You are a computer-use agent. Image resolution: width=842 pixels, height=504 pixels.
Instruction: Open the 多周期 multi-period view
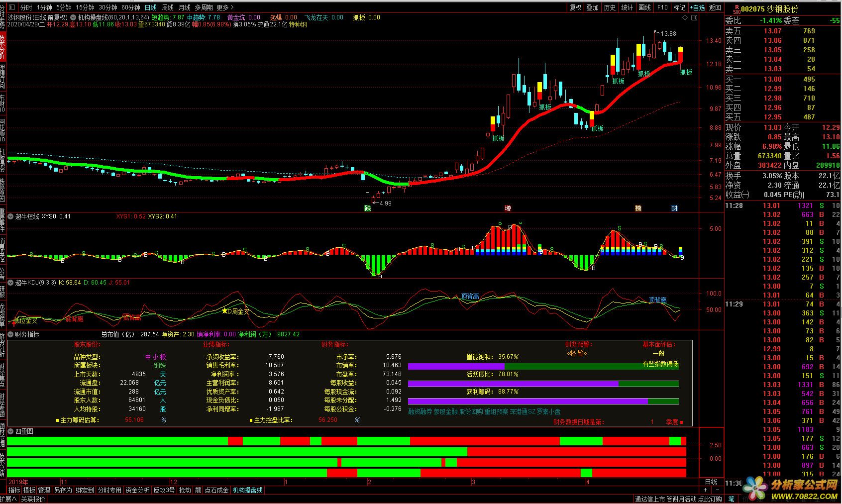pyautogui.click(x=204, y=7)
